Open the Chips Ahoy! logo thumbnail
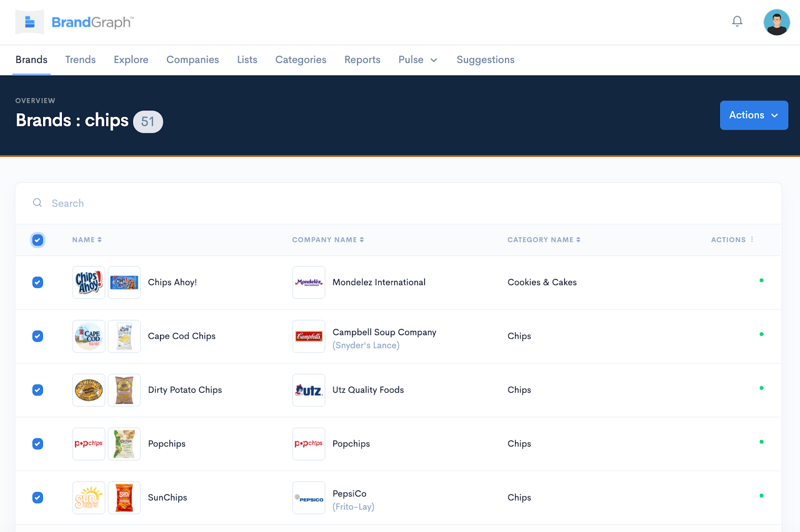This screenshot has height=532, width=800. 89,282
